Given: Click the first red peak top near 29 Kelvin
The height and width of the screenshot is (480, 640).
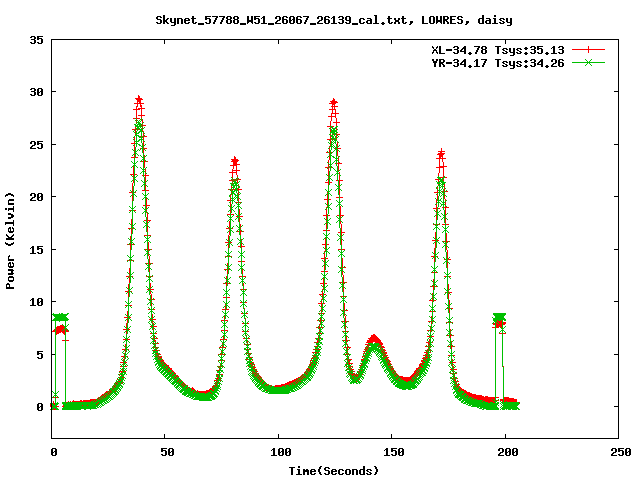Looking at the screenshot, I should pos(139,100).
